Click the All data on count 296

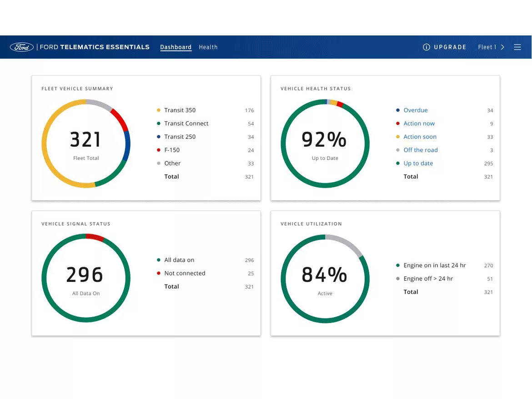tap(249, 260)
